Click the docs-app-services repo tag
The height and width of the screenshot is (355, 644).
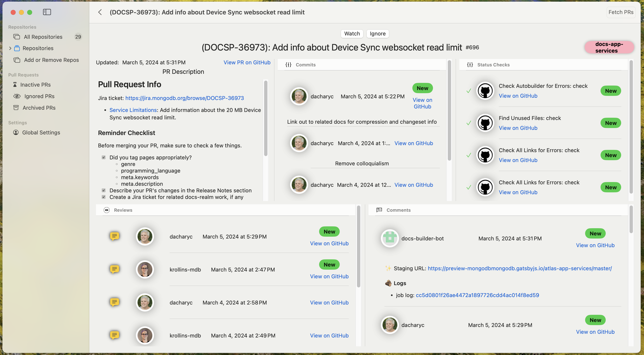tap(609, 47)
